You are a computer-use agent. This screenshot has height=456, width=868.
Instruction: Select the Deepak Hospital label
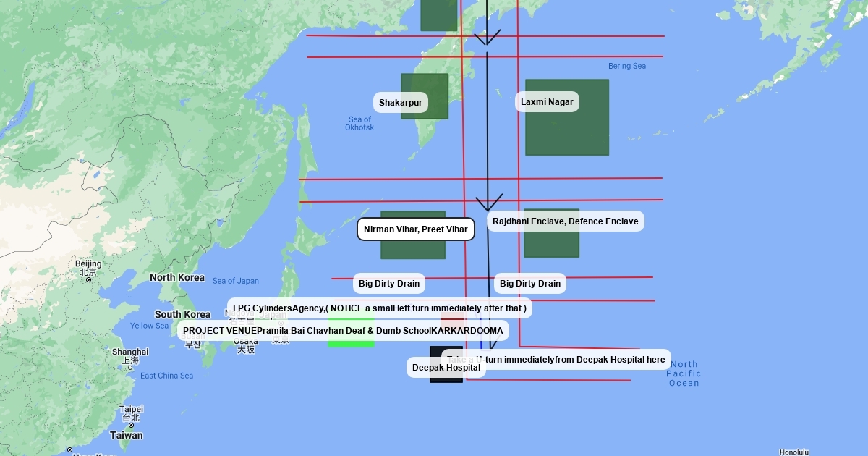click(446, 368)
